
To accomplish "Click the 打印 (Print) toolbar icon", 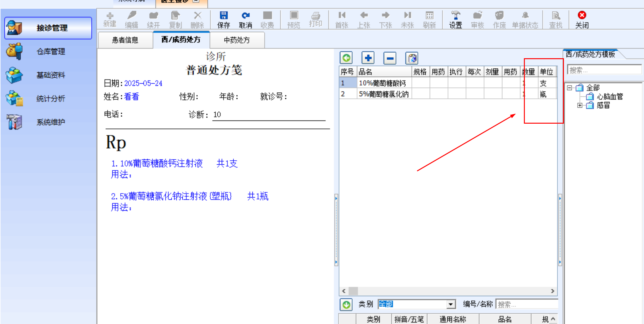I will [x=316, y=20].
